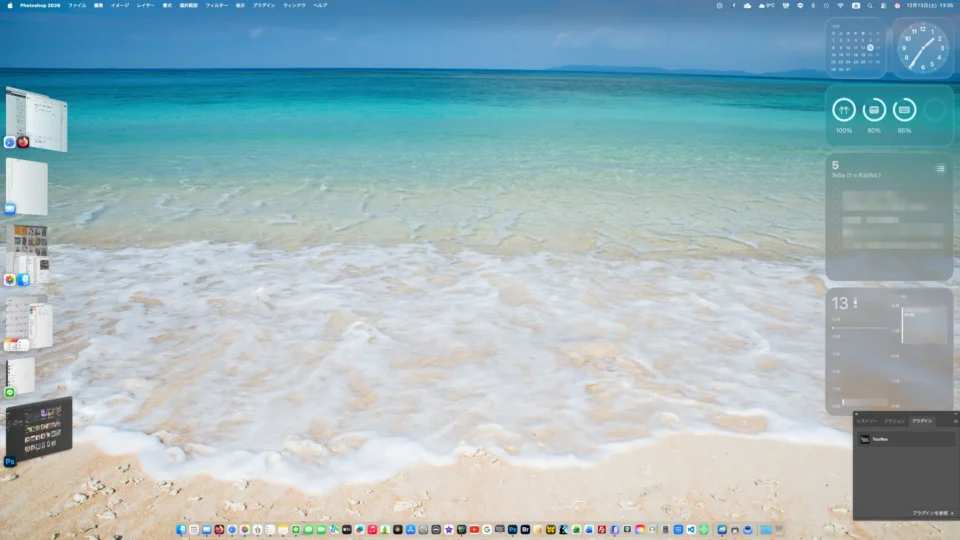Open the ヘルプ menu
The image size is (960, 540).
320,6
